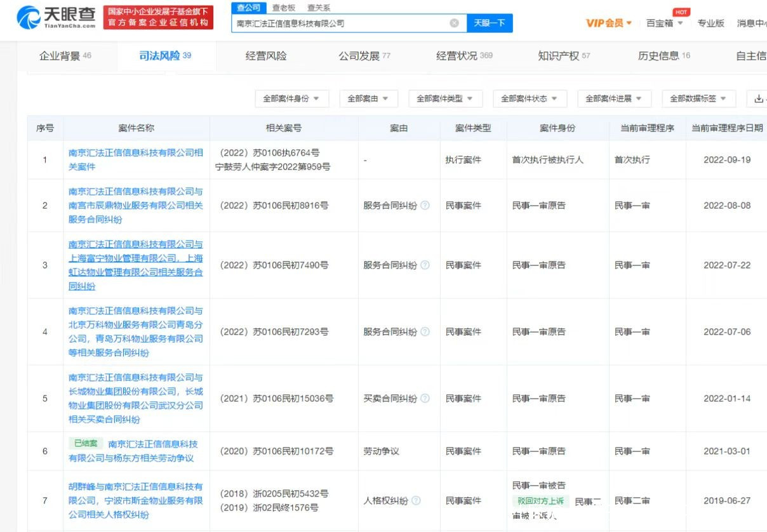767x532 pixels.
Task: Expand the 全部案件进展 dropdown
Action: pos(614,98)
